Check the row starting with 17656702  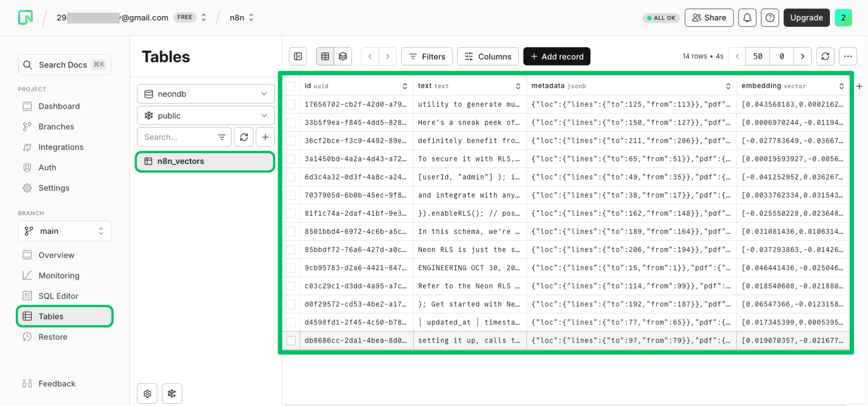(291, 104)
